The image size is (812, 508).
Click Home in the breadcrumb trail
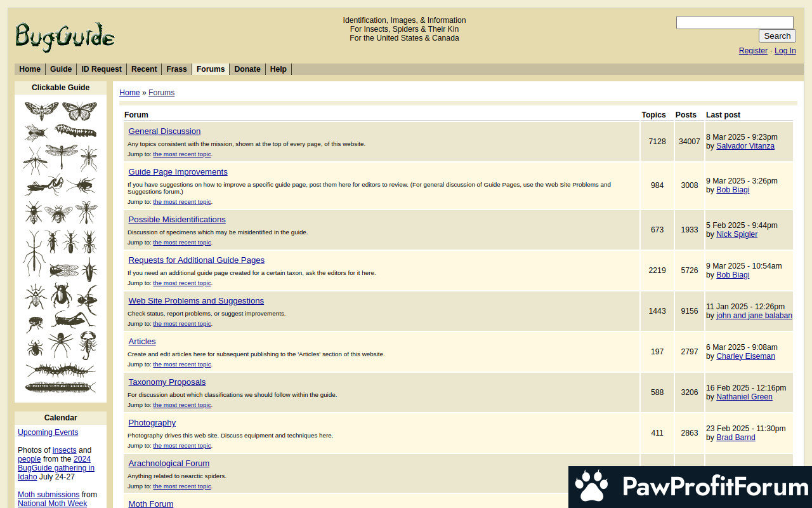coord(129,93)
